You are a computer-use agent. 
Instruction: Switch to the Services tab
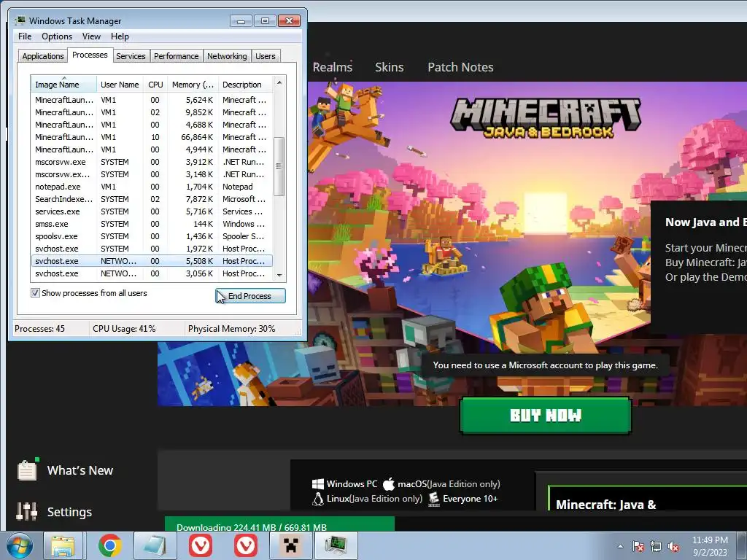click(x=131, y=56)
